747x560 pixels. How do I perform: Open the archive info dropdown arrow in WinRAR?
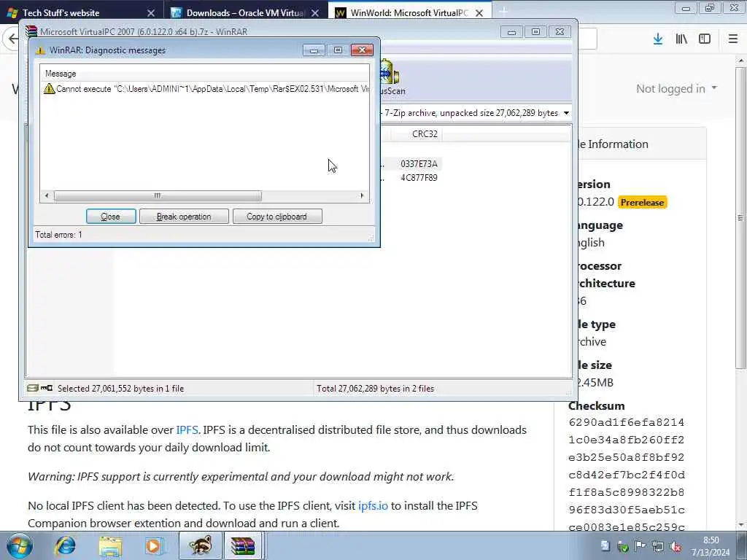tap(566, 113)
